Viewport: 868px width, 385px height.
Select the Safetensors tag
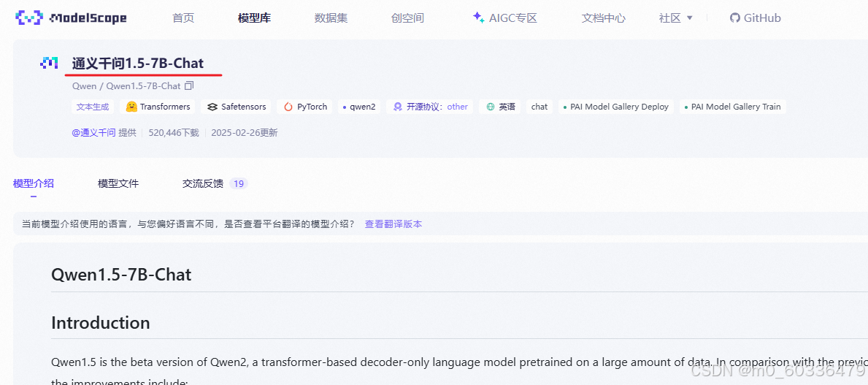(x=236, y=107)
